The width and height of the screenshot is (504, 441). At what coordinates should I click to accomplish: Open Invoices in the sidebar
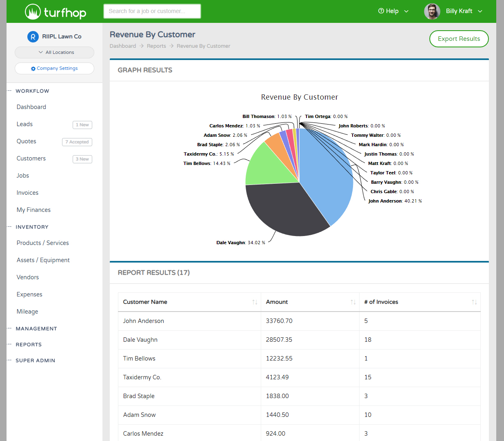(x=27, y=193)
